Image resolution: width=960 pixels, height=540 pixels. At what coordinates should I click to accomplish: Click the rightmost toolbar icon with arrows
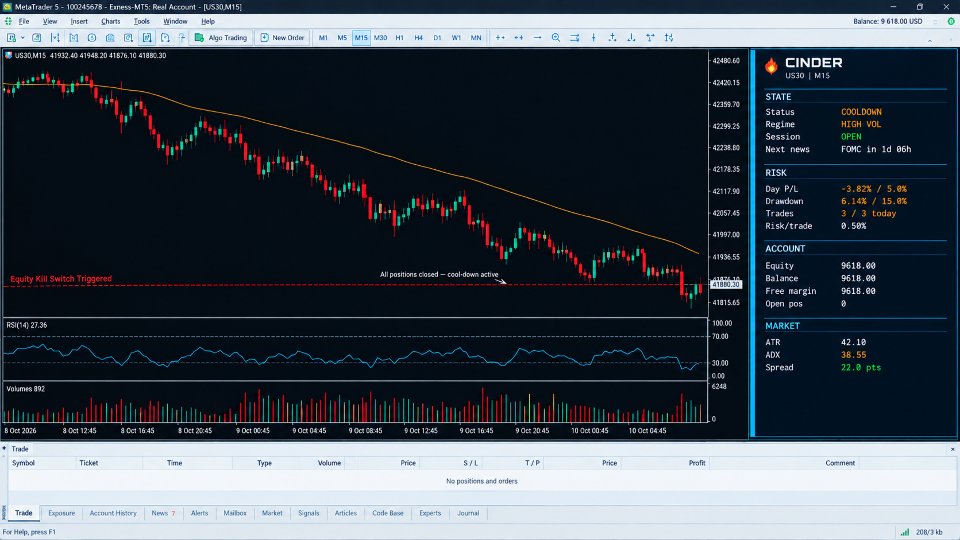click(669, 38)
